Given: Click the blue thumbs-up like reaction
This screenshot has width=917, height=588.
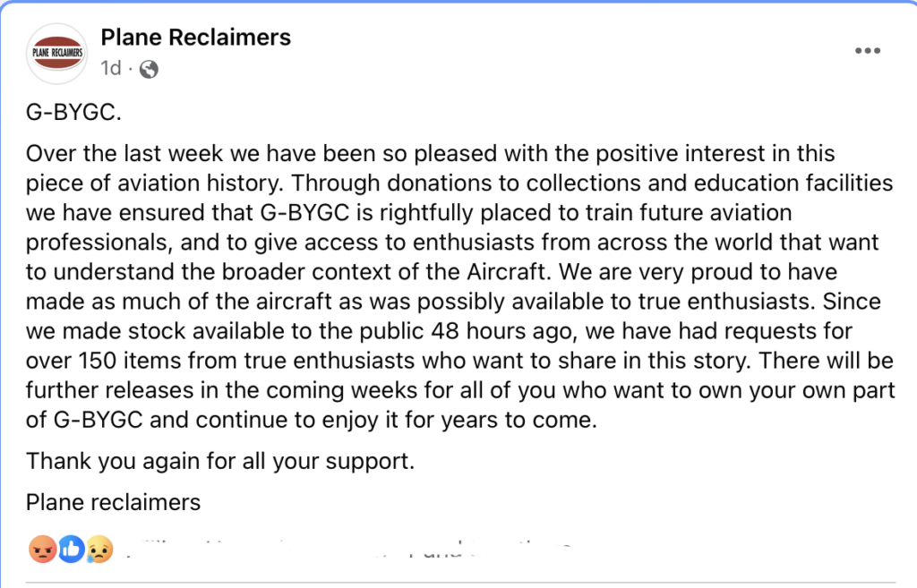Looking at the screenshot, I should pyautogui.click(x=72, y=550).
